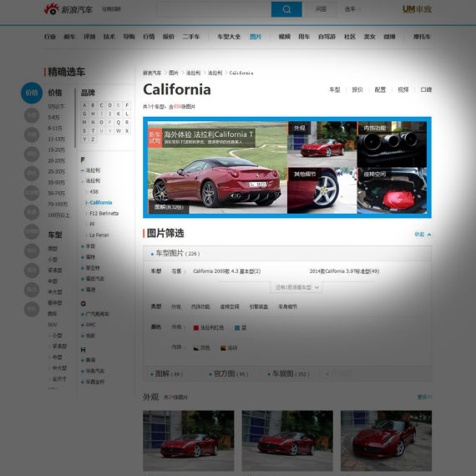Collapse the 图片筛选 filter panel

click(x=423, y=235)
